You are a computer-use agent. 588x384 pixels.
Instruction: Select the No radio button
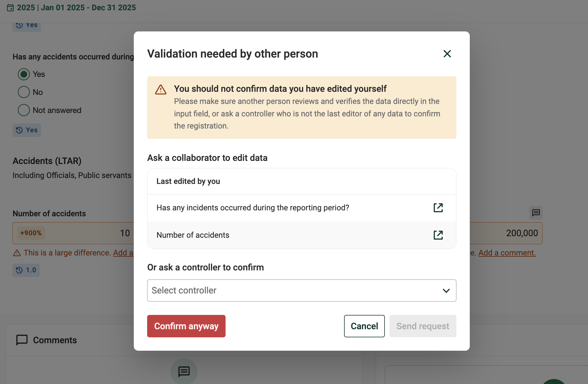pos(24,92)
